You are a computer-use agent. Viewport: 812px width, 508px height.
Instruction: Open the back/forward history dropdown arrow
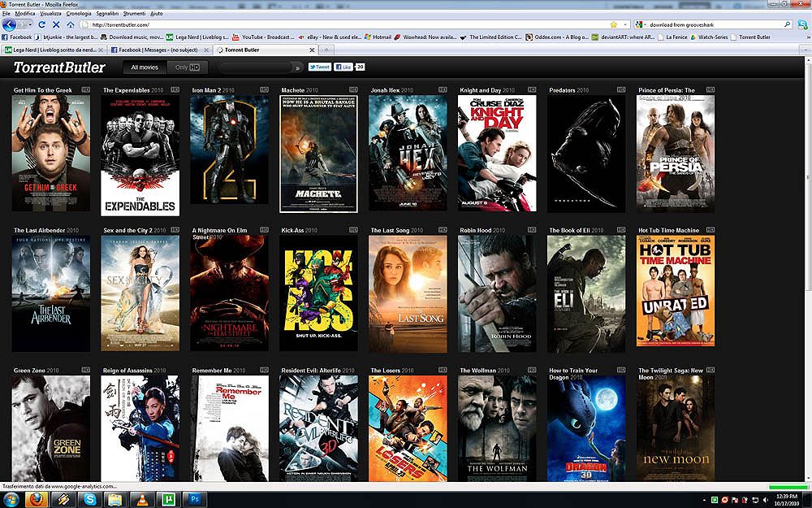(29, 24)
